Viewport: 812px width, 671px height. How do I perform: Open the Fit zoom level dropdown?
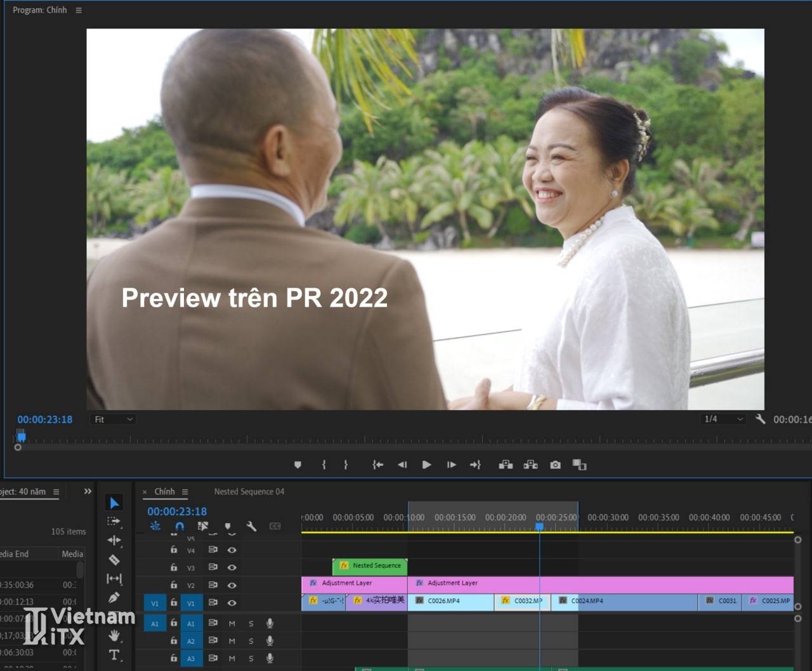pyautogui.click(x=114, y=420)
